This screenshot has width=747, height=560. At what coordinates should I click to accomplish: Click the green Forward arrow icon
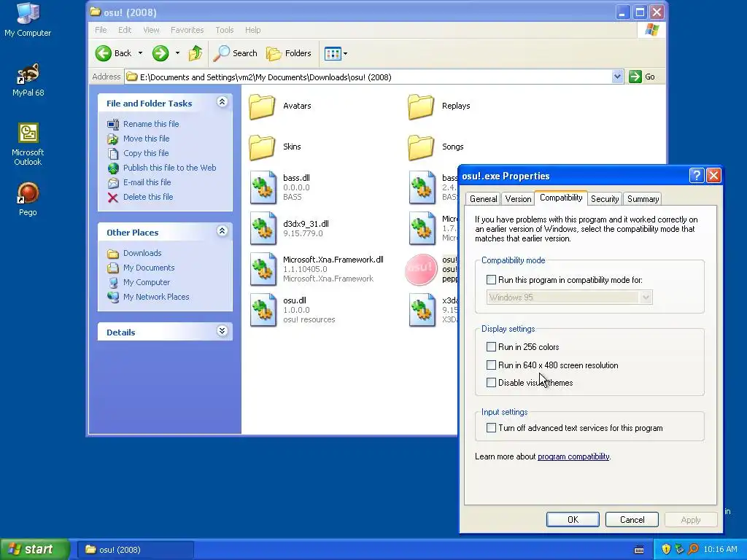pyautogui.click(x=160, y=53)
